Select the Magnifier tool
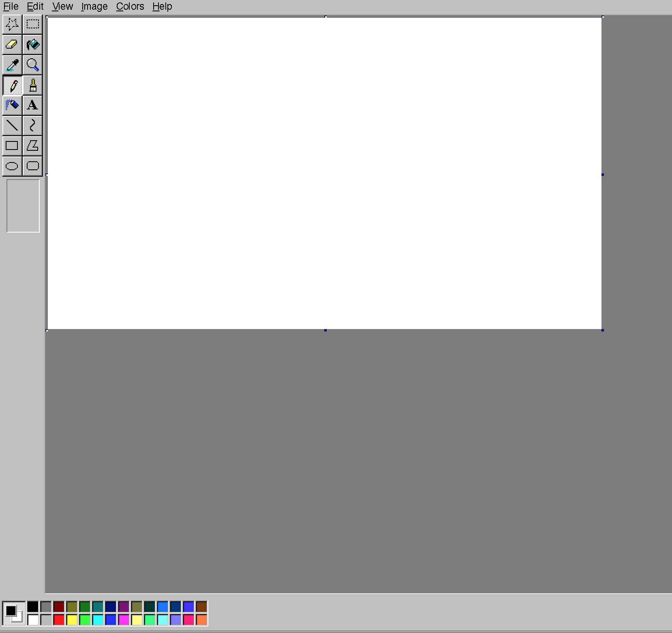This screenshot has width=672, height=633. (x=32, y=65)
